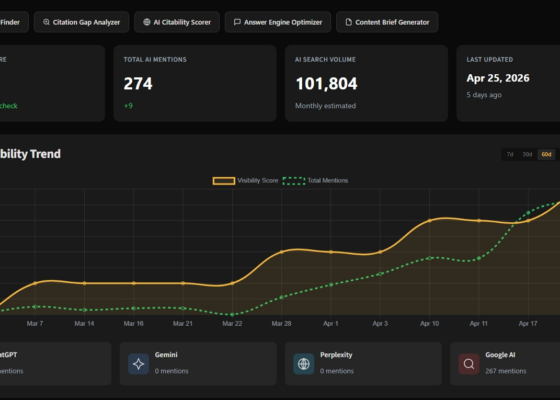The image size is (560, 400).
Task: Switch trend range to 7d
Action: 510,154
